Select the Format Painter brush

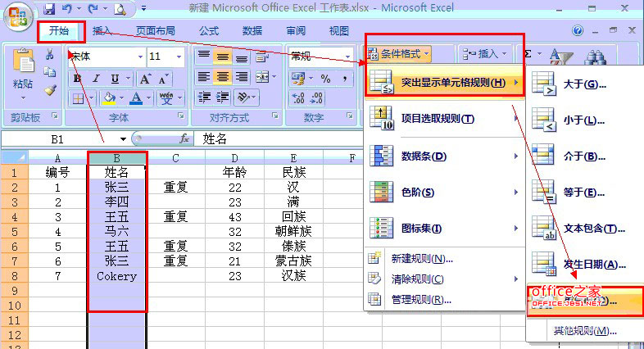pos(50,90)
